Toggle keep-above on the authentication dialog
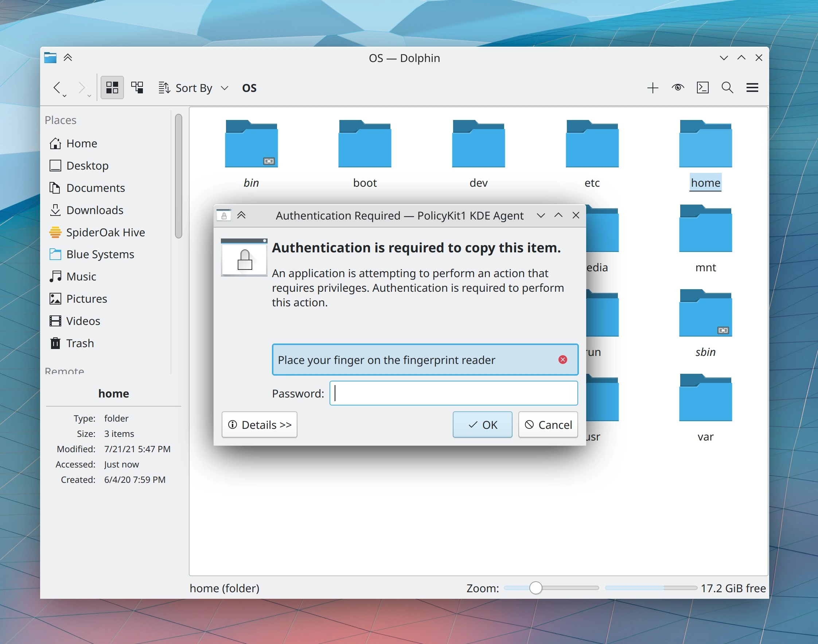Image resolution: width=818 pixels, height=644 pixels. coord(241,215)
